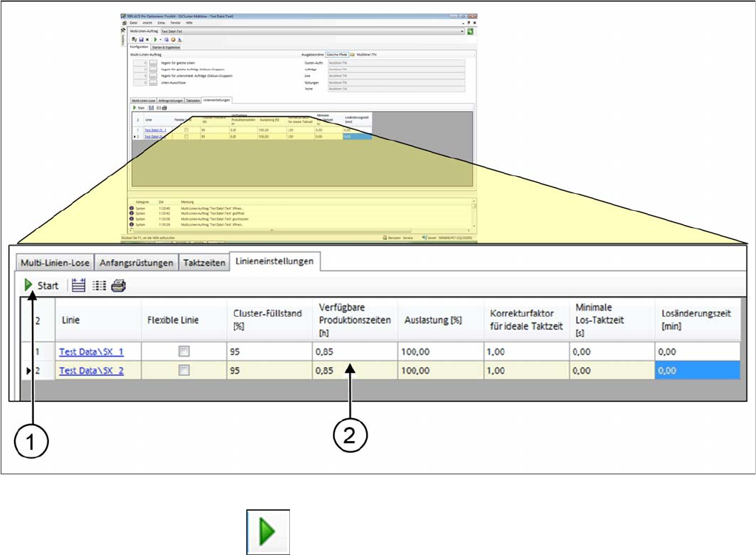
Task: Click the printer icon in table toolbar
Action: pos(119,285)
